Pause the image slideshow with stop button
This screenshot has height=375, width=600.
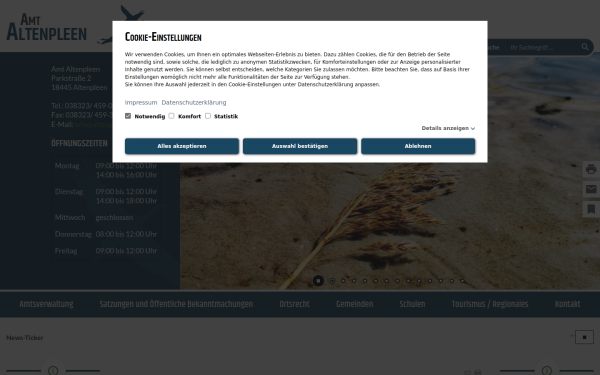tap(318, 281)
